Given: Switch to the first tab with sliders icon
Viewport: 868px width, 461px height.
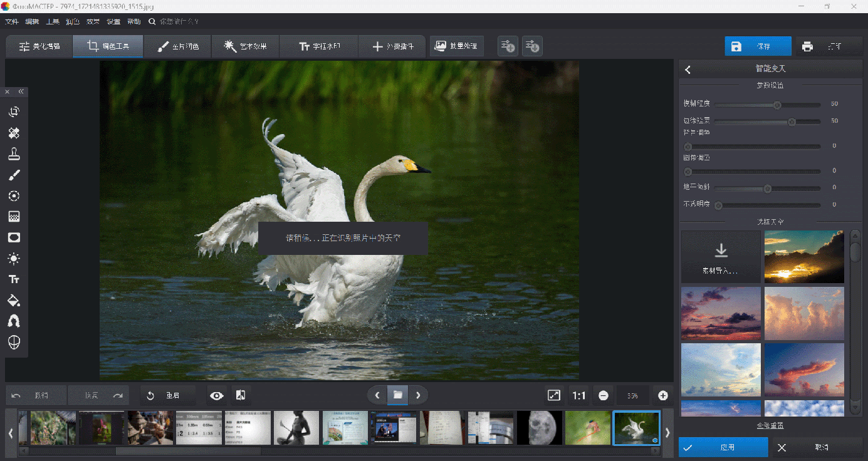Looking at the screenshot, I should pos(39,46).
